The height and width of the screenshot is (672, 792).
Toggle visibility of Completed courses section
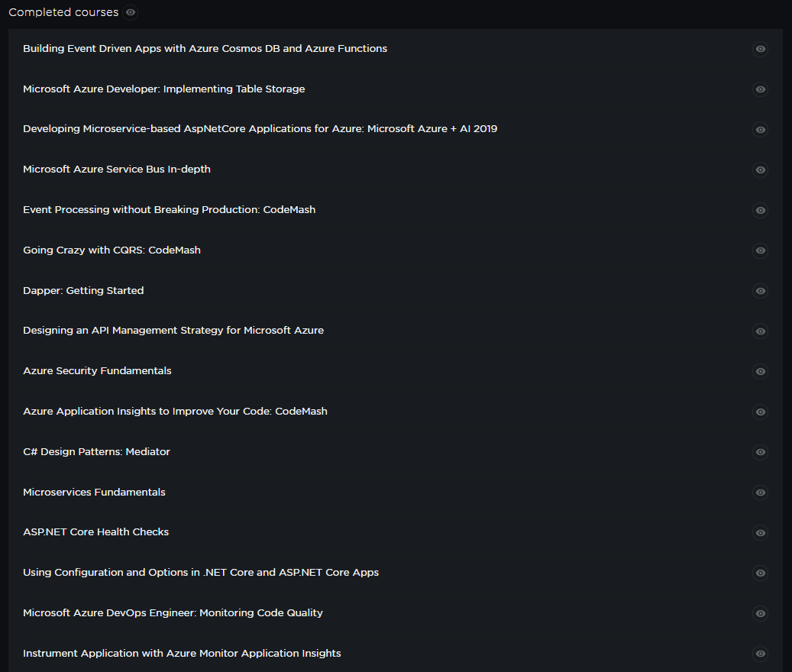coord(131,12)
